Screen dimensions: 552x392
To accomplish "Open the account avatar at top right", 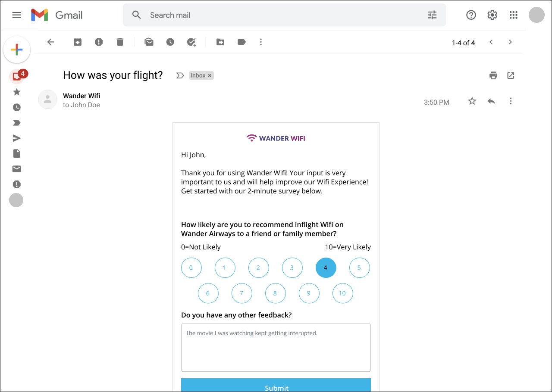I will point(536,15).
